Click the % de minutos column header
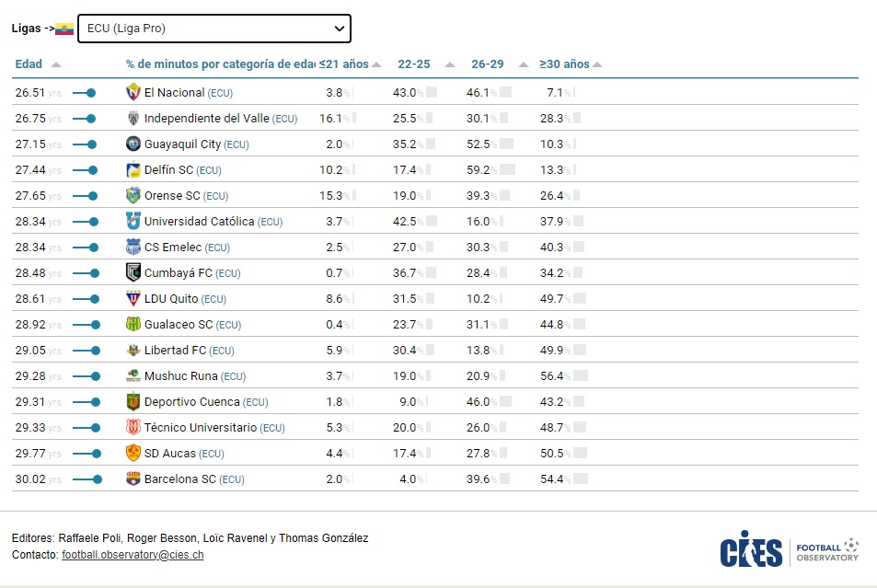Viewport: 877px width, 588px height. pyautogui.click(x=220, y=64)
